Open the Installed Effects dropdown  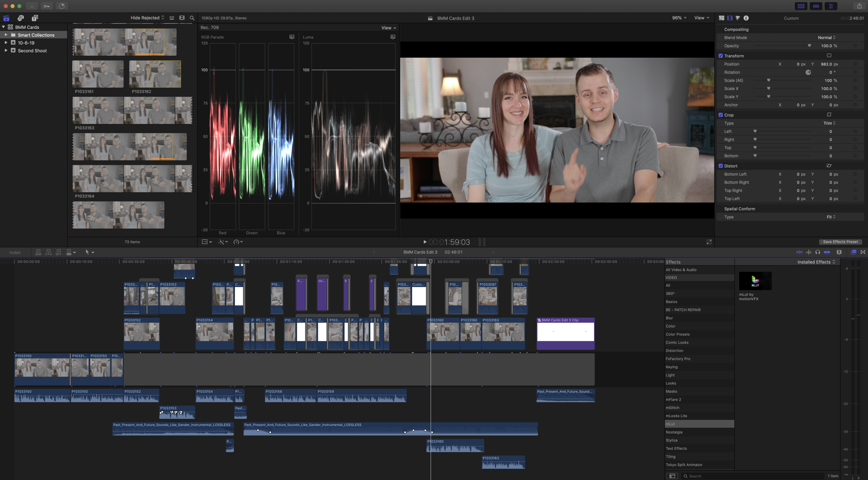click(816, 262)
